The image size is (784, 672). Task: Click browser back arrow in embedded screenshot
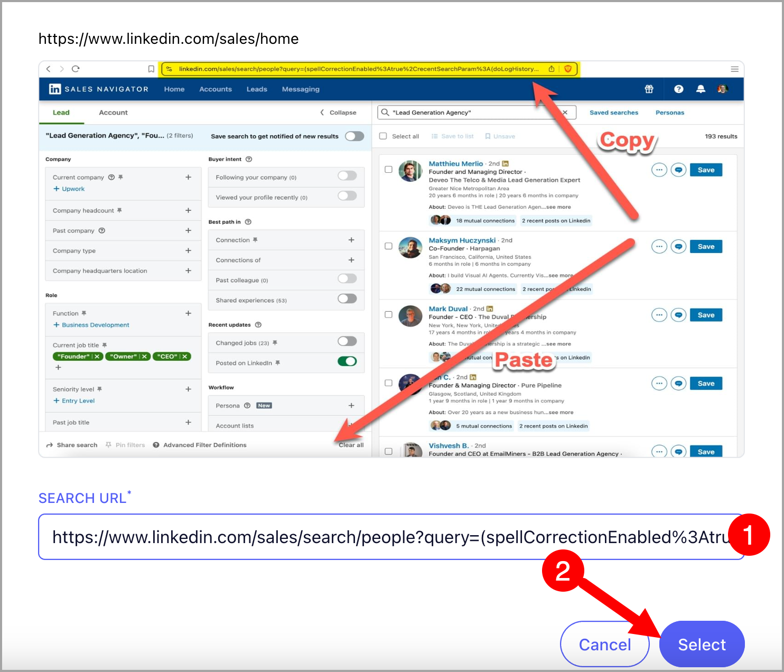(49, 69)
